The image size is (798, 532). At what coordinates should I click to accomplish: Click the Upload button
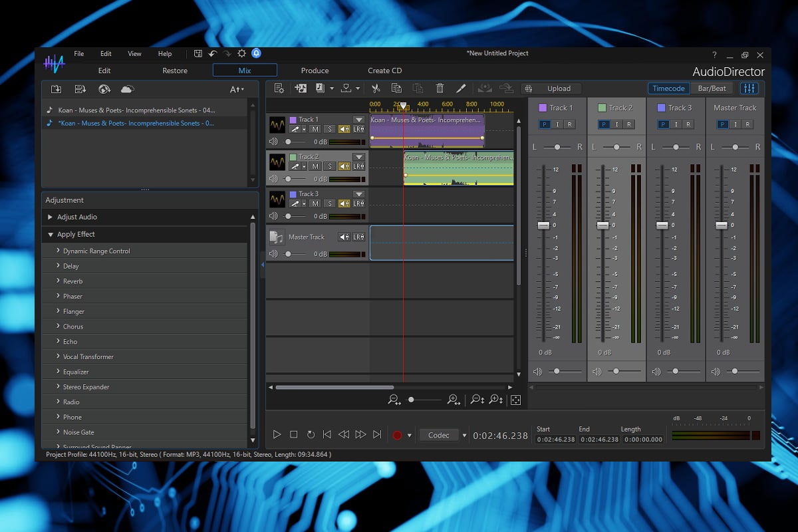559,88
